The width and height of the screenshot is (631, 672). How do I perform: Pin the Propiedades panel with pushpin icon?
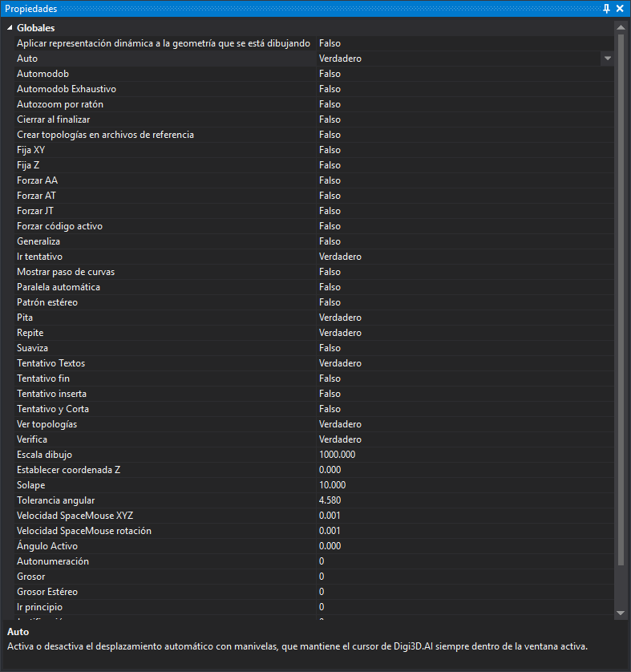606,9
